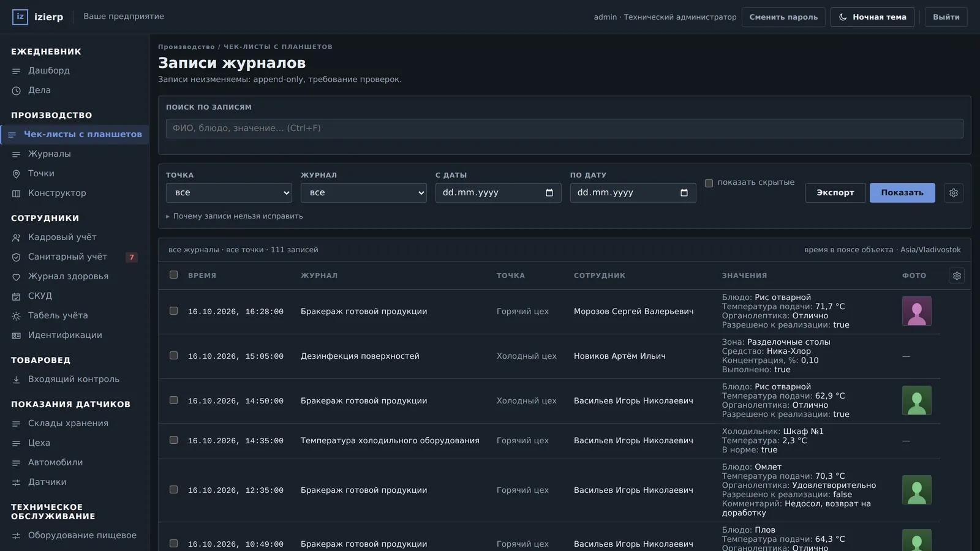Check the 16:28:00 Морозов record row
The height and width of the screenshot is (551, 980).
(173, 311)
